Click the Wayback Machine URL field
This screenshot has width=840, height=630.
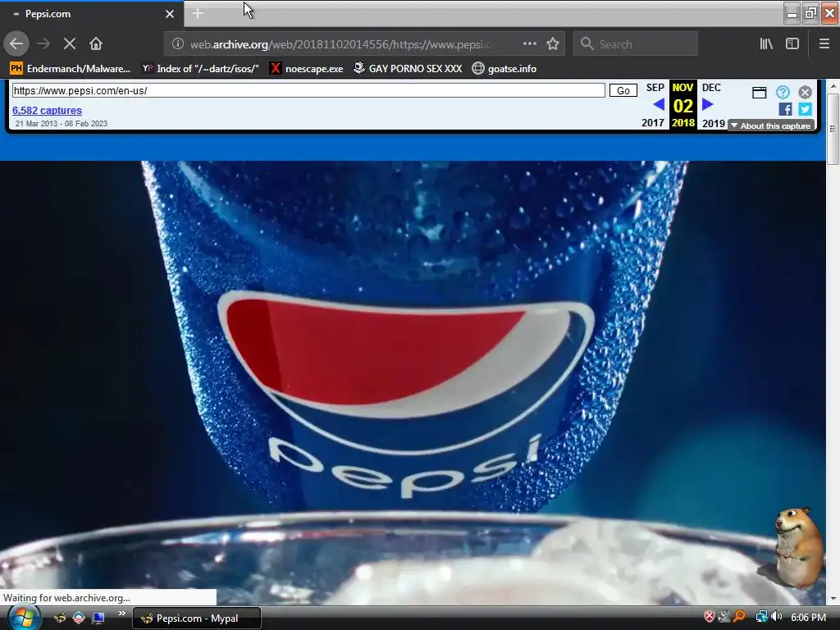[x=308, y=90]
